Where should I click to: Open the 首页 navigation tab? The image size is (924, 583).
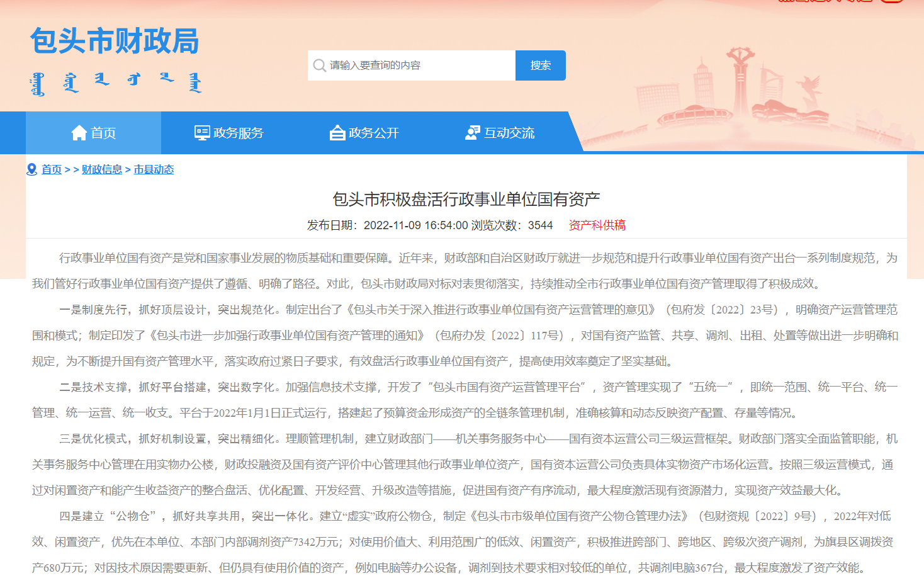(94, 133)
